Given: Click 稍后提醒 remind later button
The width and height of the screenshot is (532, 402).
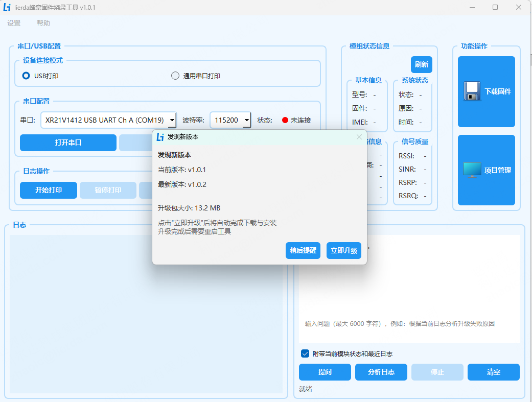Looking at the screenshot, I should tap(303, 251).
